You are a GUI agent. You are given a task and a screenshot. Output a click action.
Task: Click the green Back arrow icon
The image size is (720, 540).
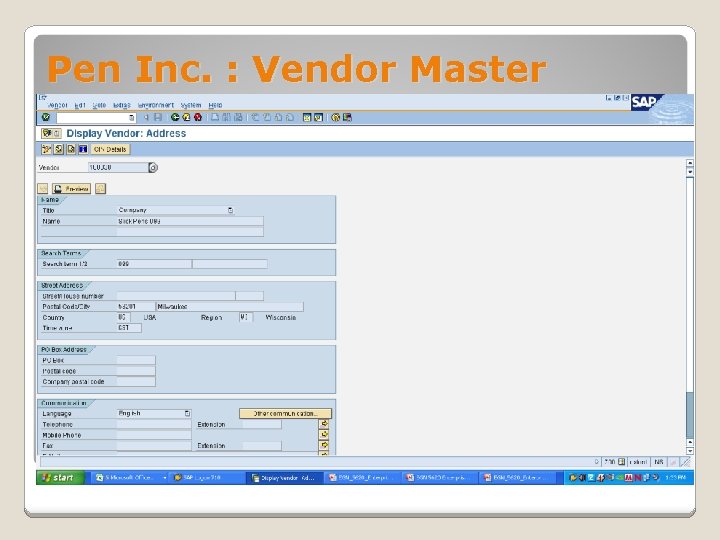(x=175, y=117)
